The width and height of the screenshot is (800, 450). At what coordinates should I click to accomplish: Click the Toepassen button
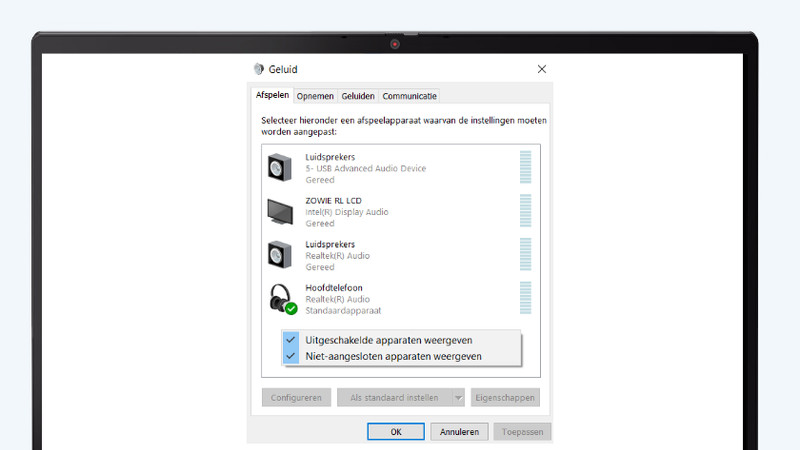pyautogui.click(x=521, y=432)
